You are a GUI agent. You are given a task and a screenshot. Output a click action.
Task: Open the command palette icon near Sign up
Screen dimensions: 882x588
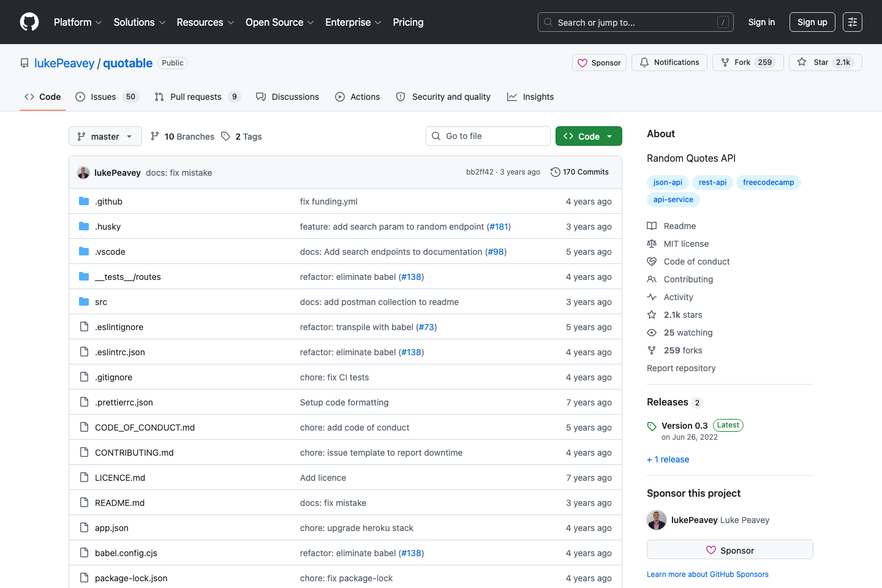[x=852, y=21]
